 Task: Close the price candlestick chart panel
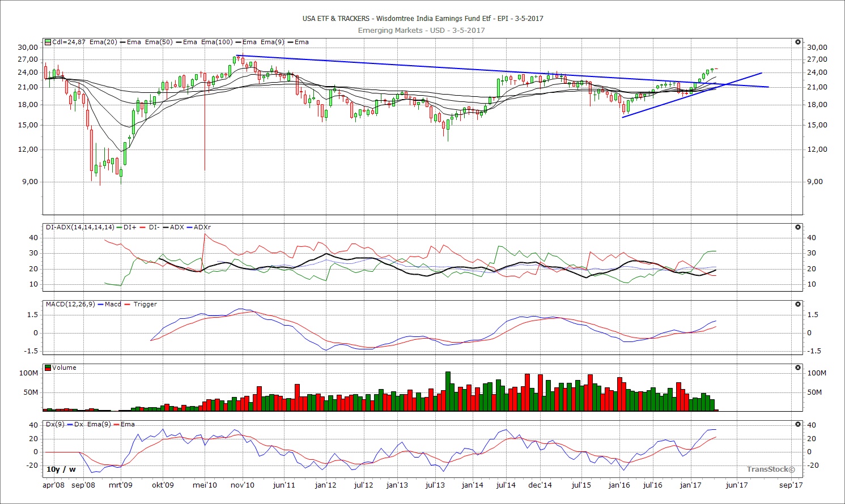[798, 42]
